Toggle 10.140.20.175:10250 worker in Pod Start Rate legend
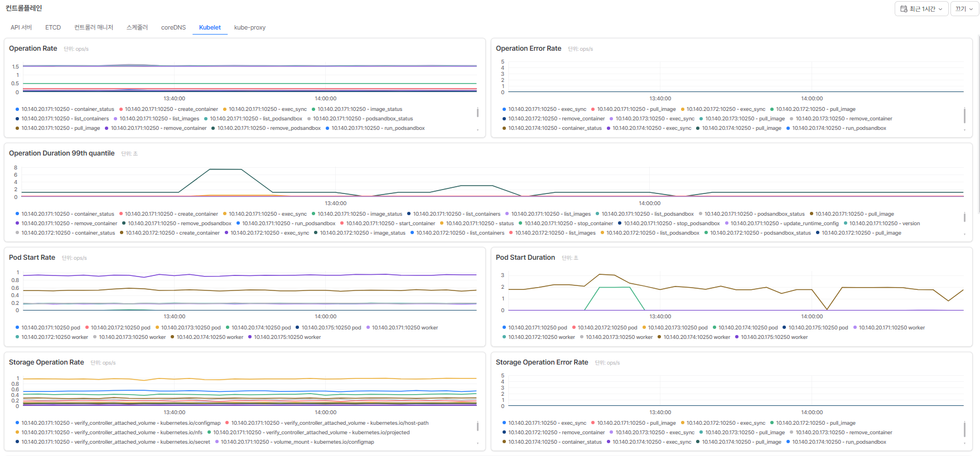980x456 pixels. 284,337
